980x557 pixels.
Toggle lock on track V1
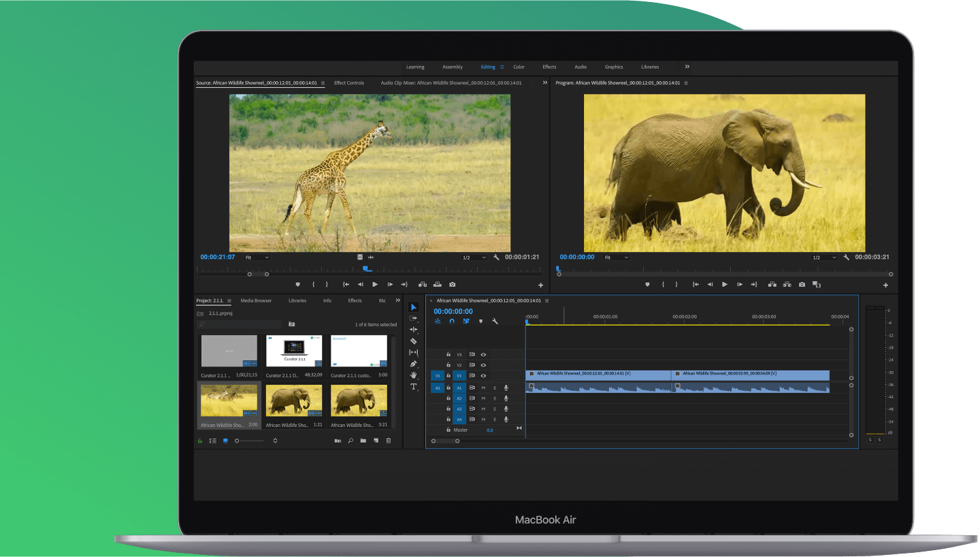448,375
